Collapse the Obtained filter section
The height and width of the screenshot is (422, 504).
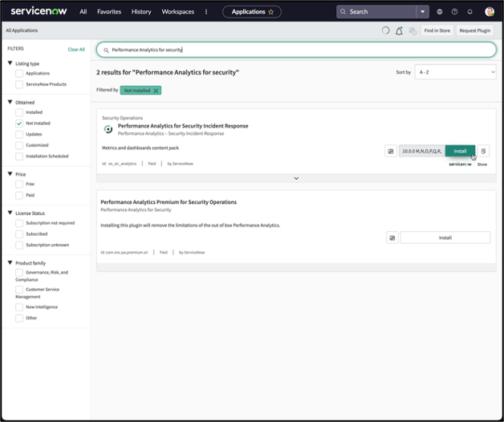coord(10,102)
